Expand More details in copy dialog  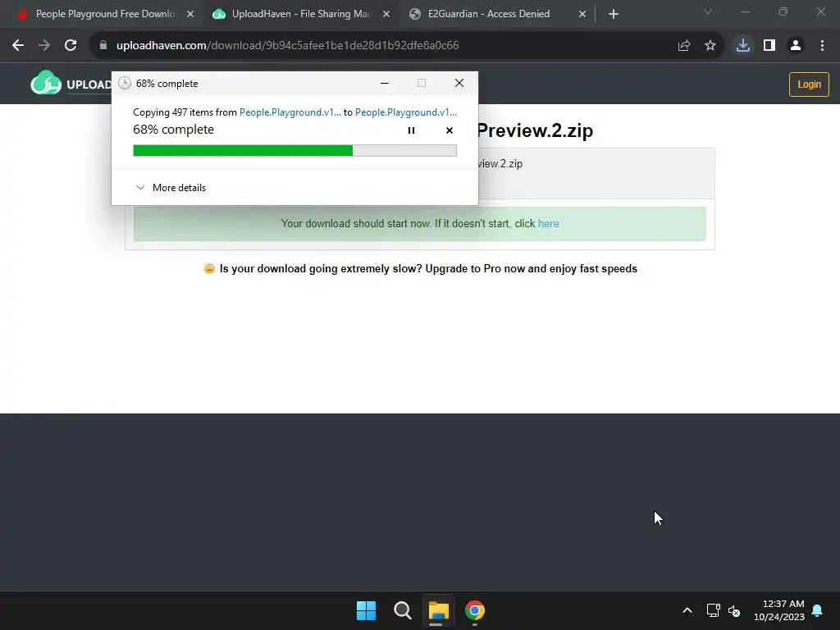(x=171, y=188)
